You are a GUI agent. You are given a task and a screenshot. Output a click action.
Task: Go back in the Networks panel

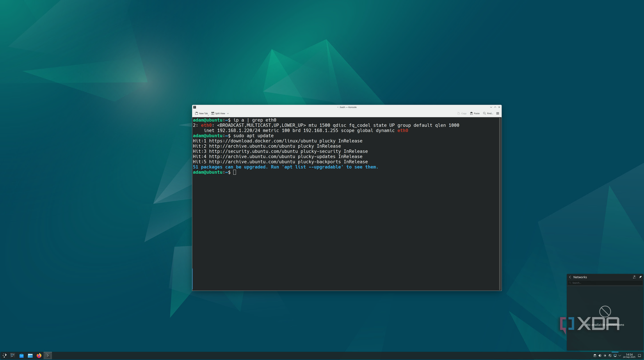tap(570, 277)
